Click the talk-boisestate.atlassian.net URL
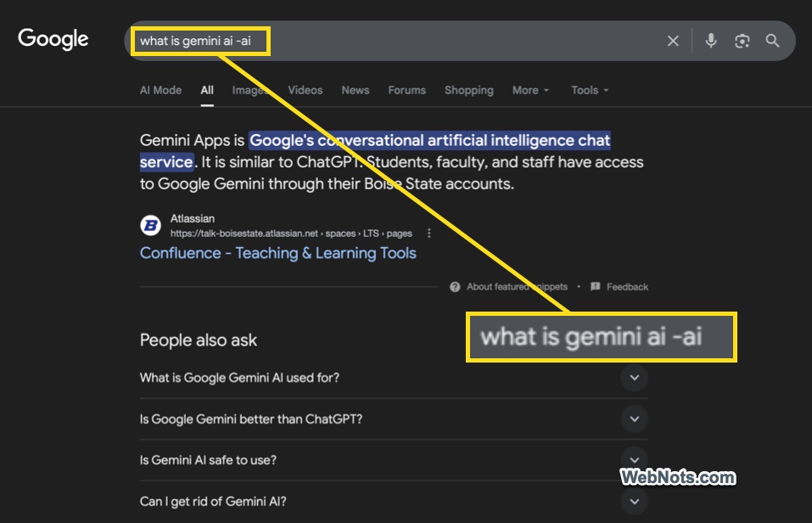 click(x=291, y=233)
